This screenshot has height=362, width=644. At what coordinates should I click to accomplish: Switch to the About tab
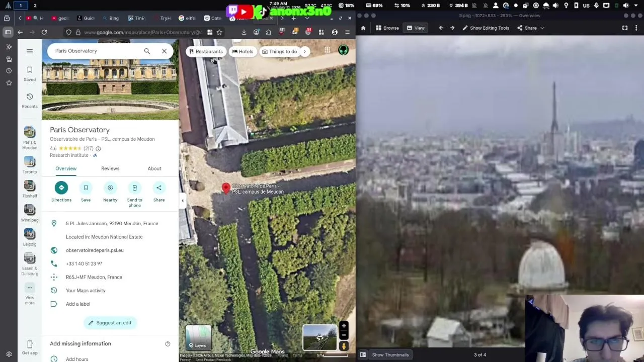click(x=154, y=168)
